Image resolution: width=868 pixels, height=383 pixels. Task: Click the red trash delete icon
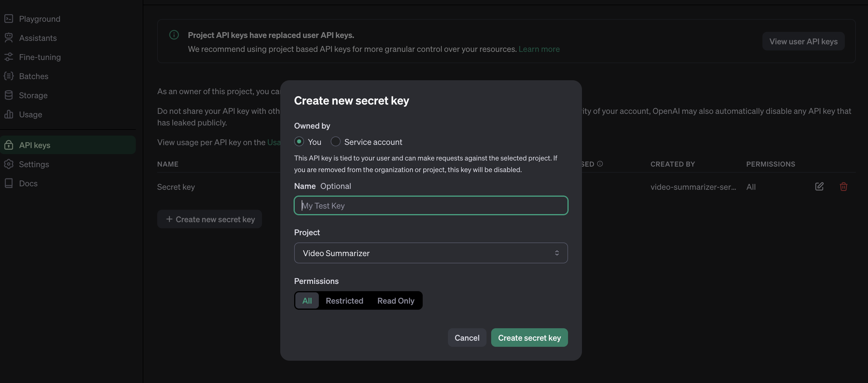[x=843, y=187]
